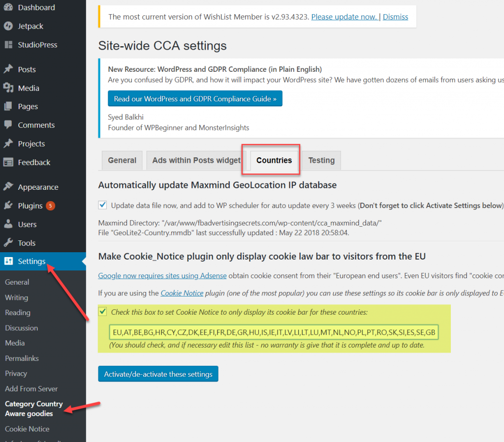Open Cookie Notice settings submenu
The height and width of the screenshot is (442, 504).
(28, 429)
